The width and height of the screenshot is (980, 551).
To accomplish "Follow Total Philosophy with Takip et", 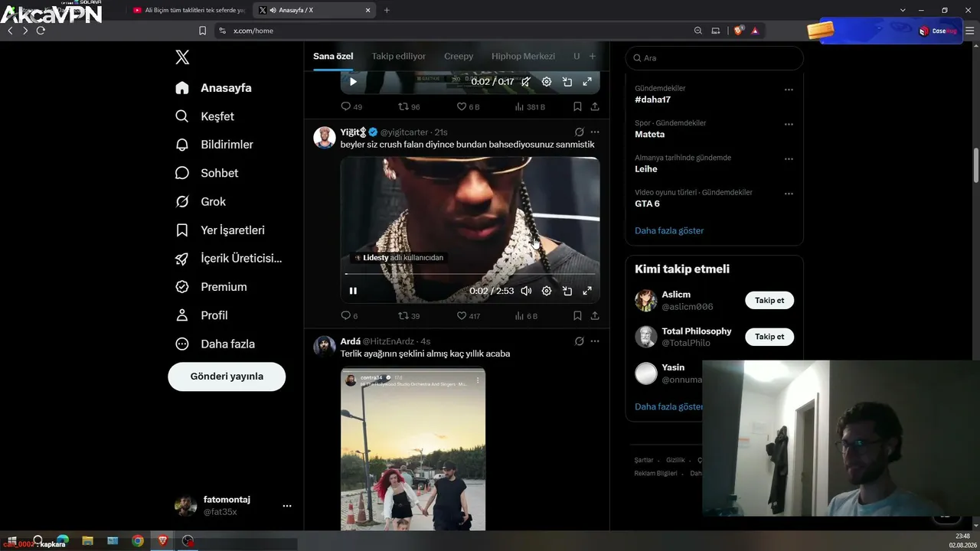I will point(769,337).
